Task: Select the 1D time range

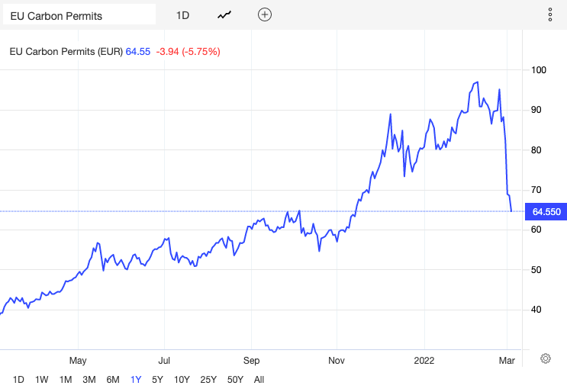Action: tap(18, 380)
